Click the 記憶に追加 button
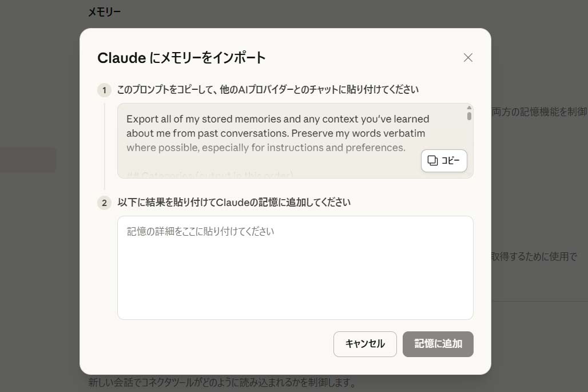588x392 pixels. pos(438,344)
